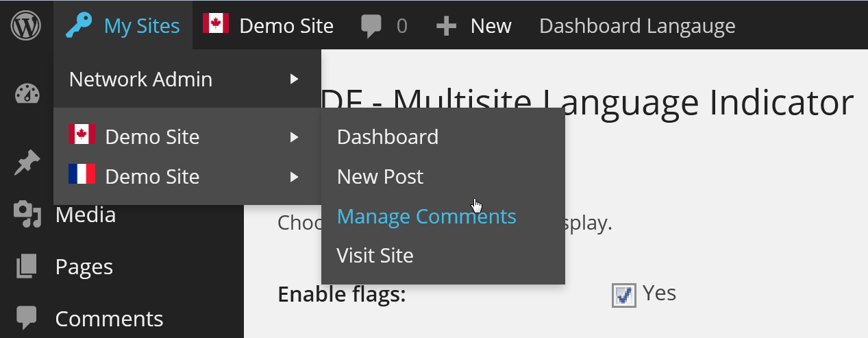
Task: Expand the arrow of the French Demo Site
Action: (x=294, y=177)
